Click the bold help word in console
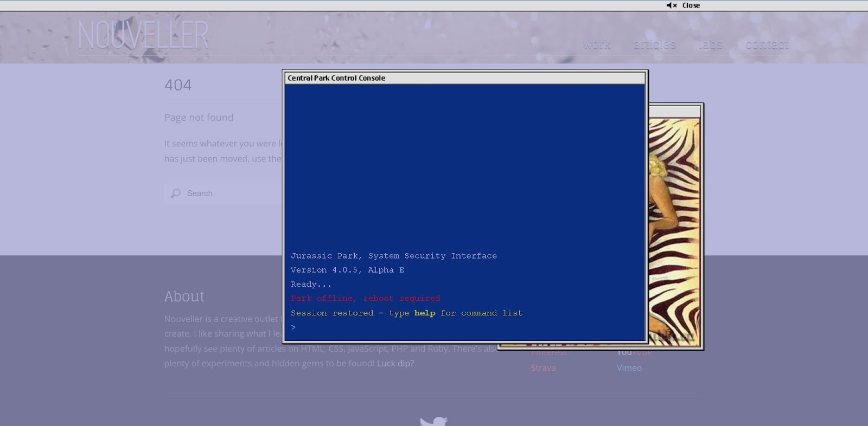 pos(425,313)
